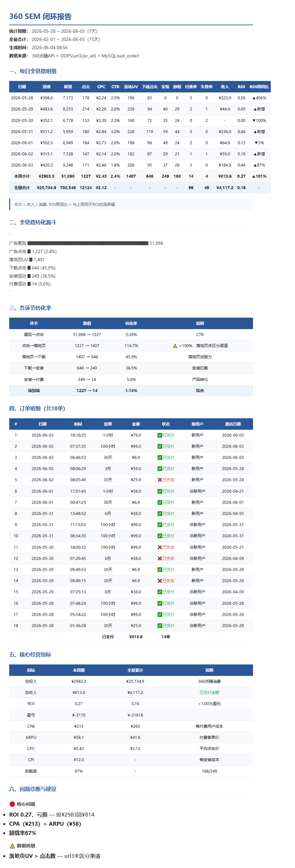
Task: Click the time 18:16:25 in order row 1
Action: 78,435
